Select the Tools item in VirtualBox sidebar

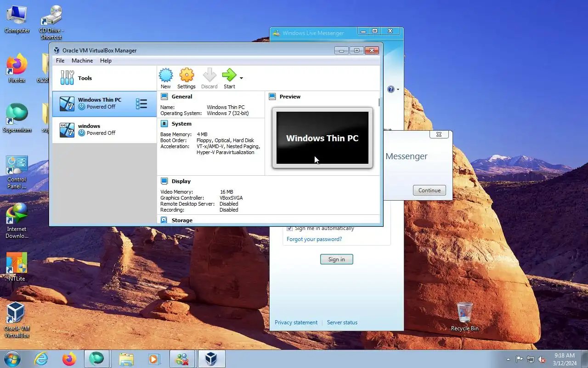point(104,78)
